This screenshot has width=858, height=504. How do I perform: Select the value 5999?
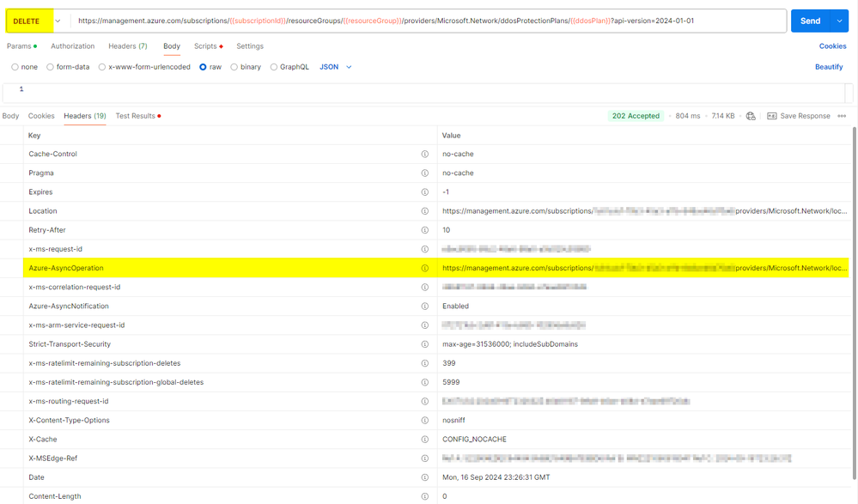tap(451, 382)
